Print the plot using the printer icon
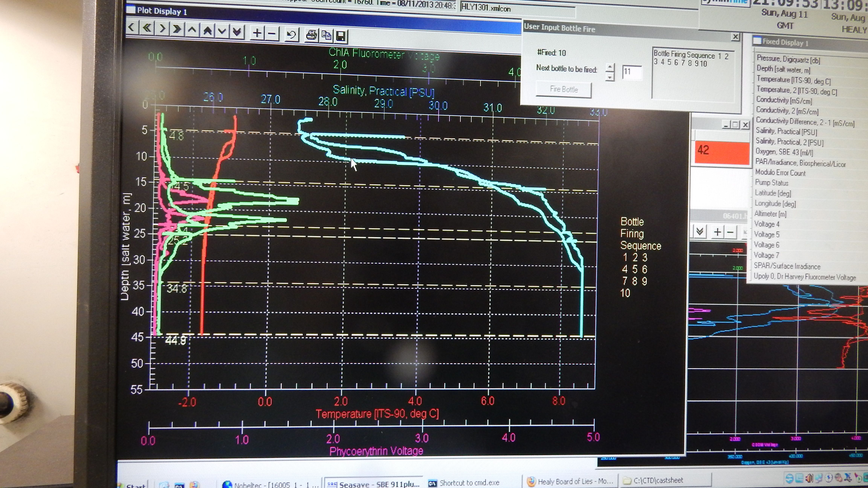Image resolution: width=868 pixels, height=488 pixels. click(311, 35)
